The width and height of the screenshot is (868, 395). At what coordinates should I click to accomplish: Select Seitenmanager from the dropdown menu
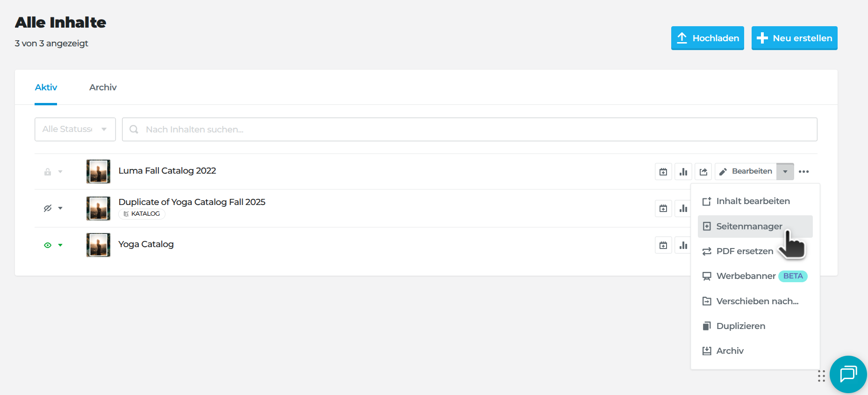point(749,227)
